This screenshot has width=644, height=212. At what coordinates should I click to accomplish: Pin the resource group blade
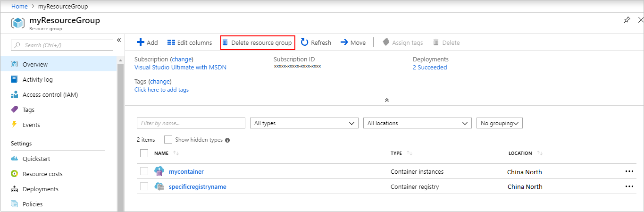coord(627,20)
